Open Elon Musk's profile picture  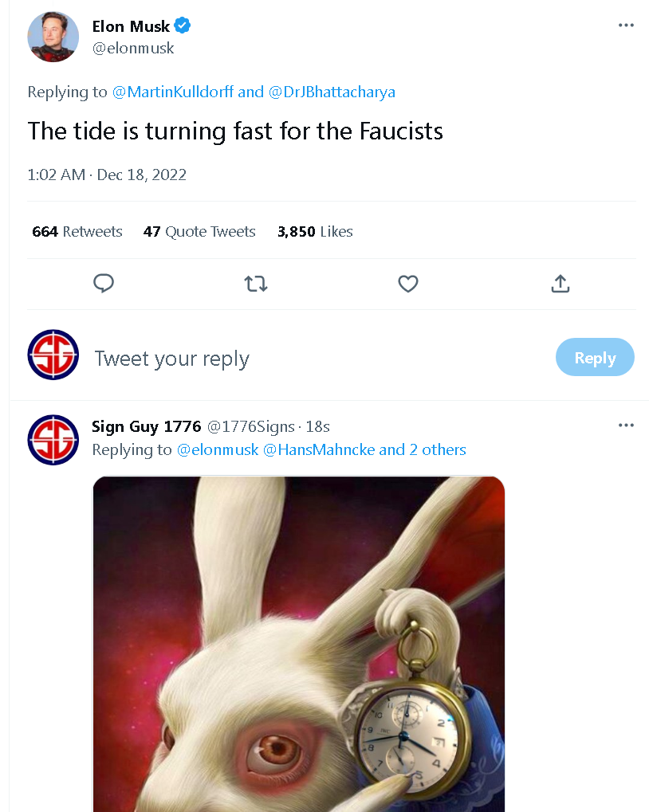pos(53,37)
